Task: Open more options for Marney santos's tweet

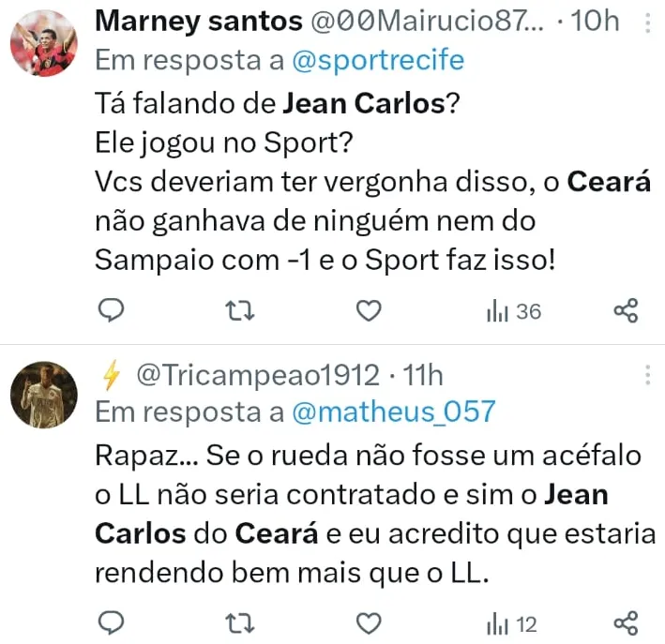Action: tap(647, 22)
